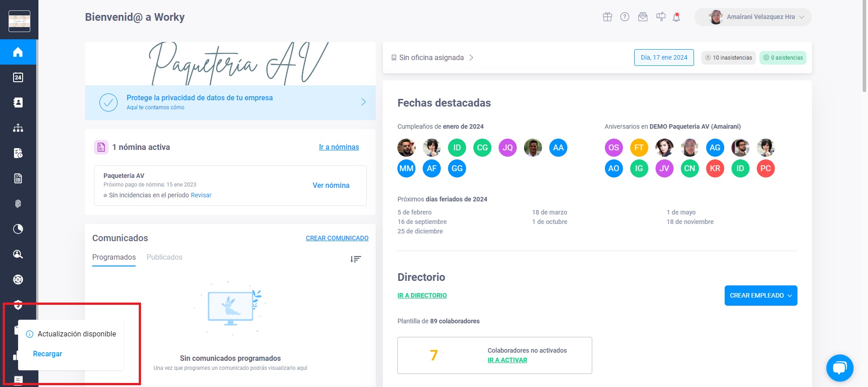Click the AO anniversary avatar
Image resolution: width=868 pixels, height=387 pixels.
click(613, 168)
